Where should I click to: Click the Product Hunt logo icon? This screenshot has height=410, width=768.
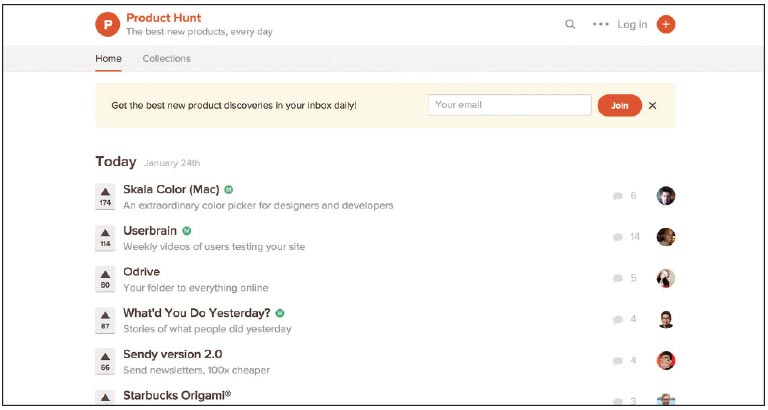point(107,24)
